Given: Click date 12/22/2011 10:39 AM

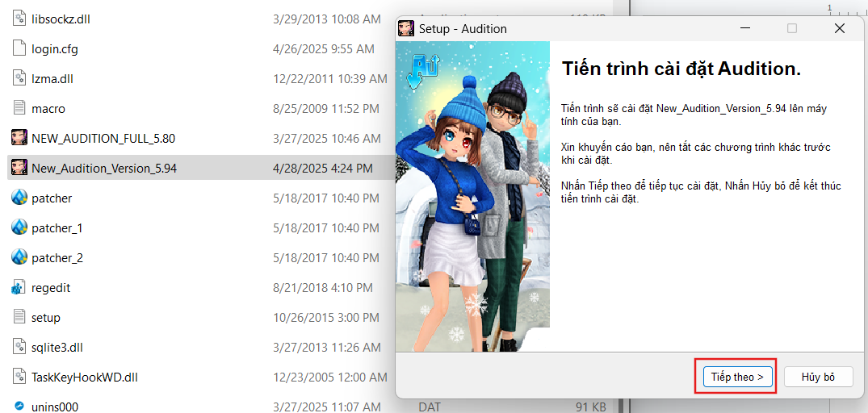Looking at the screenshot, I should point(330,79).
